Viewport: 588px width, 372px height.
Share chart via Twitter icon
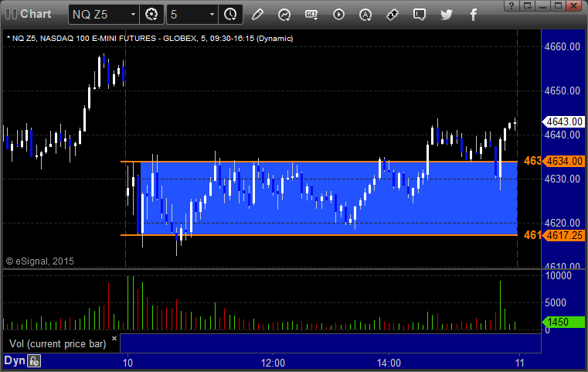(x=447, y=15)
